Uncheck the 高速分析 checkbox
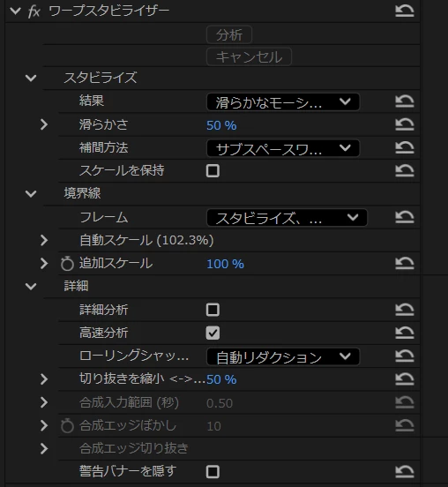448x487 pixels. pos(213,333)
